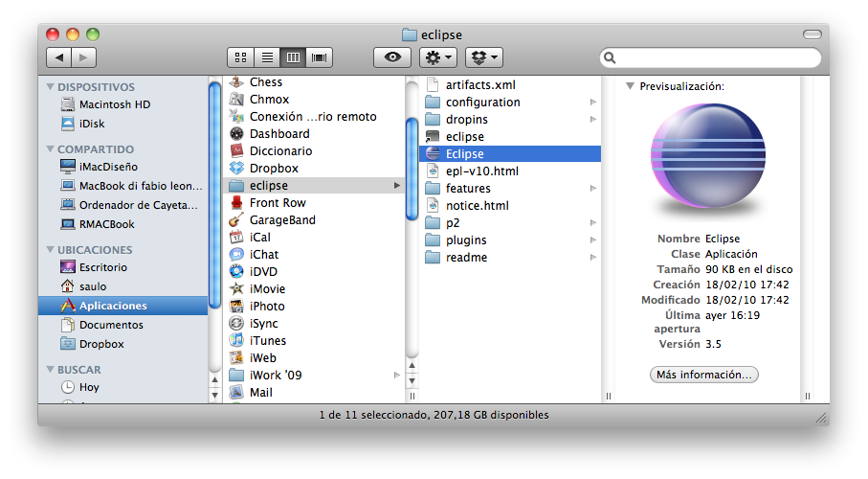The height and width of the screenshot is (479, 868).
Task: Click the sidebar scroll down arrow
Action: 214,395
